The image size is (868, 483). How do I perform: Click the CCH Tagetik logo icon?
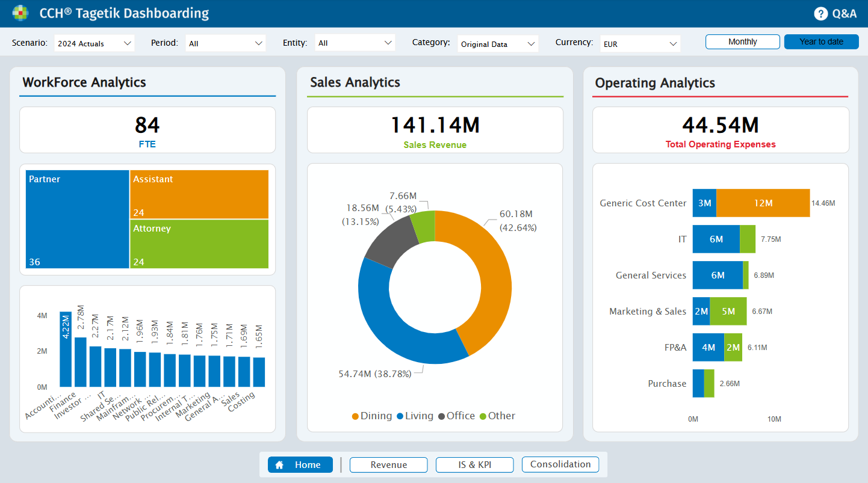coord(20,13)
